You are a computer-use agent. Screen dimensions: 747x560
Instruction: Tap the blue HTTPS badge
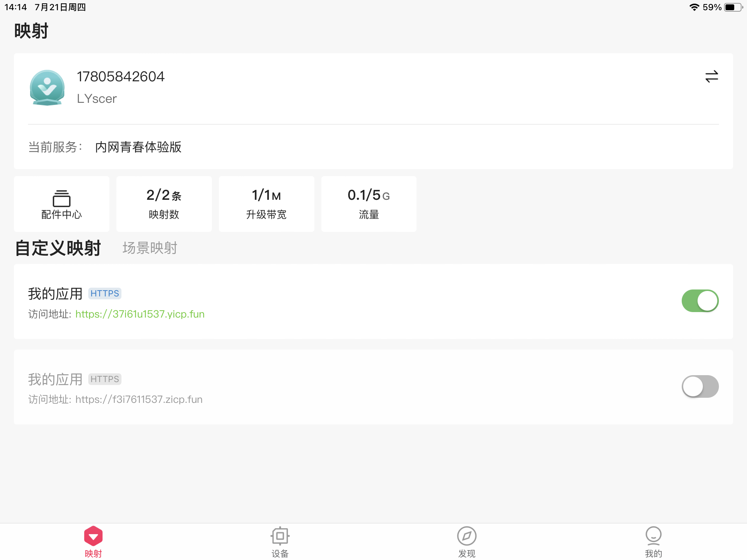105,293
